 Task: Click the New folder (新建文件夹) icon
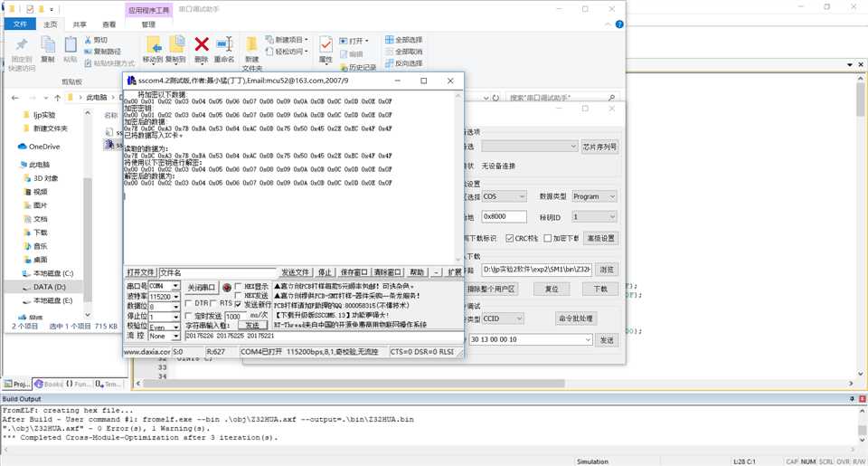tap(252, 44)
